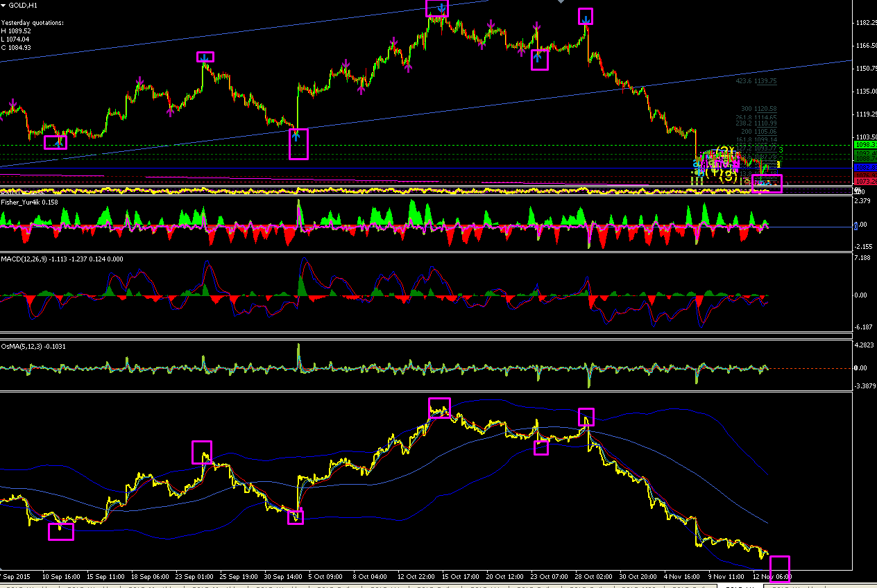
Task: Click the 15 Sep 11:00 time label
Action: [x=106, y=576]
